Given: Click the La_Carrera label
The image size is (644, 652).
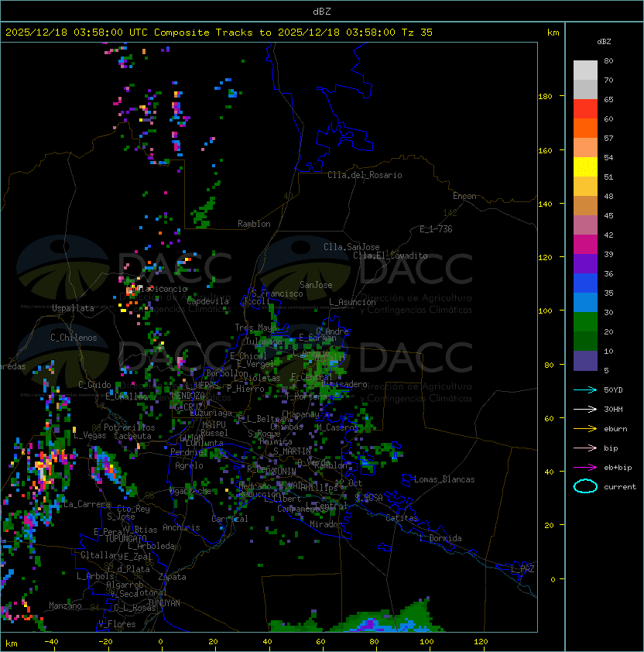Looking at the screenshot, I should pos(87,504).
